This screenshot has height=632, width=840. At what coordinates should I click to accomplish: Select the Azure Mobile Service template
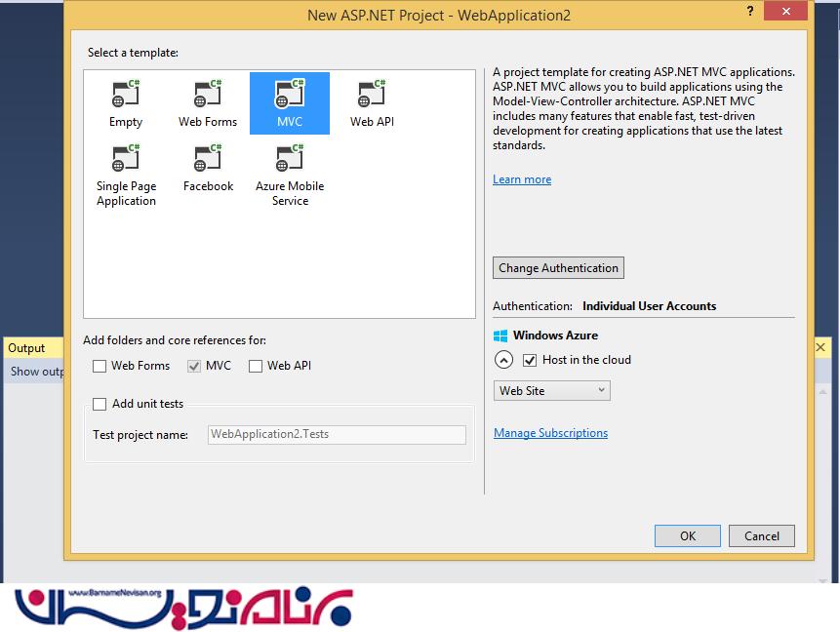(x=290, y=160)
